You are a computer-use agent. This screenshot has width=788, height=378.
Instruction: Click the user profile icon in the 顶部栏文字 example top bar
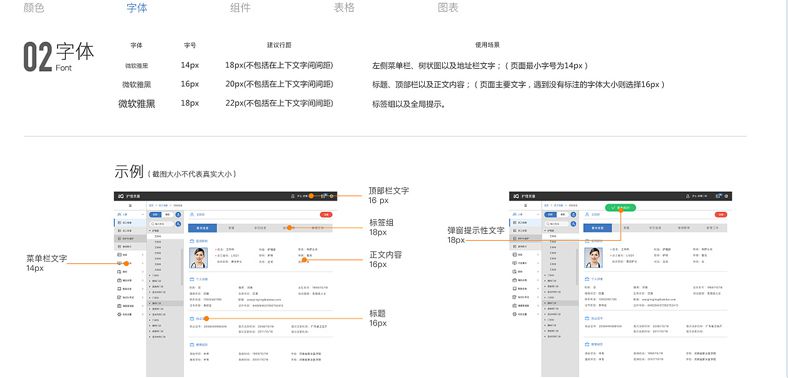tap(293, 196)
